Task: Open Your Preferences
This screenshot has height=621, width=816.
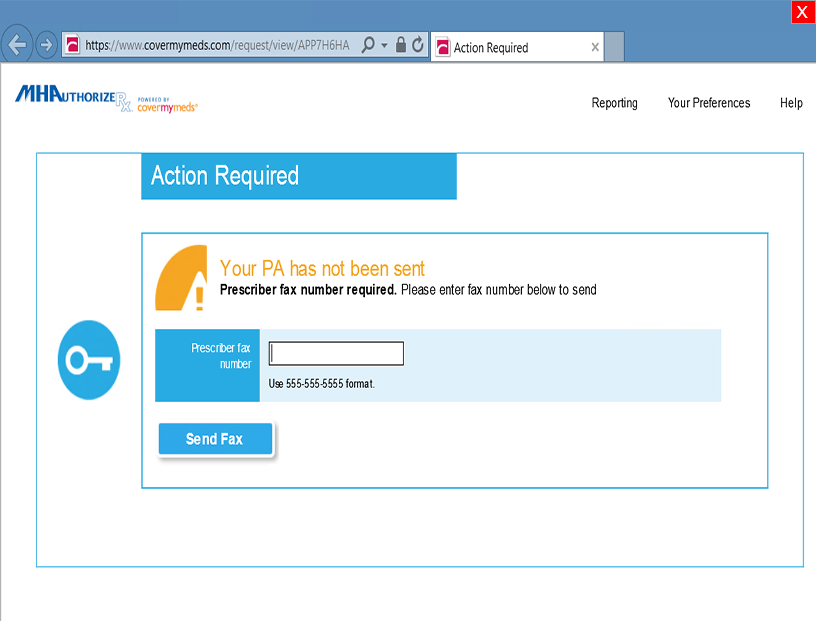Action: point(709,103)
